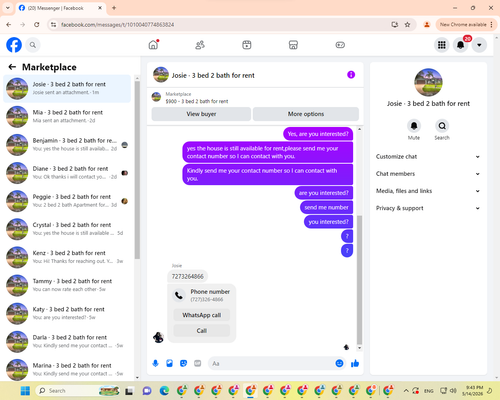Open Darla conversation in the list
Viewport: 500px width, 400px height.
coord(67,341)
